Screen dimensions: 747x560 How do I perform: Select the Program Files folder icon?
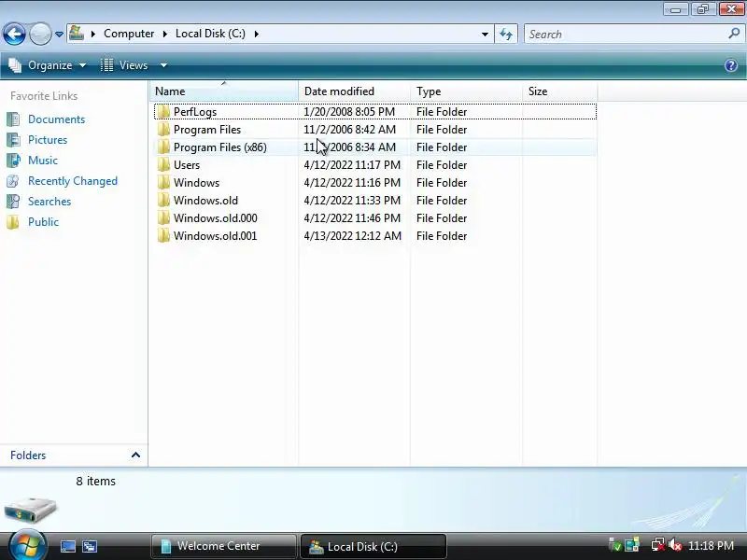pyautogui.click(x=163, y=130)
